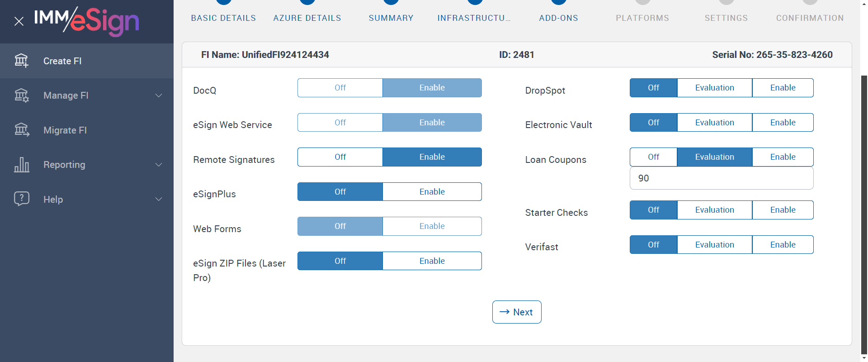Close the sidebar with the X icon
The image size is (868, 362).
(19, 21)
